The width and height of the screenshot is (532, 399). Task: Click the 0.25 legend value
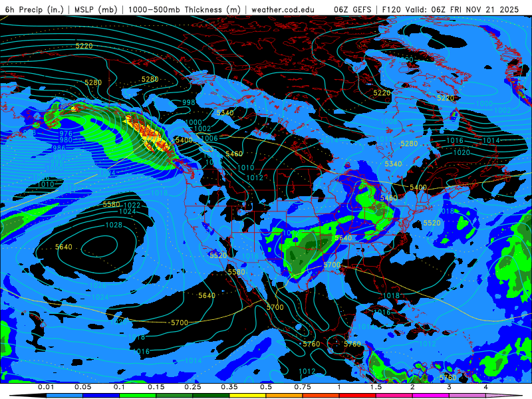(x=193, y=387)
